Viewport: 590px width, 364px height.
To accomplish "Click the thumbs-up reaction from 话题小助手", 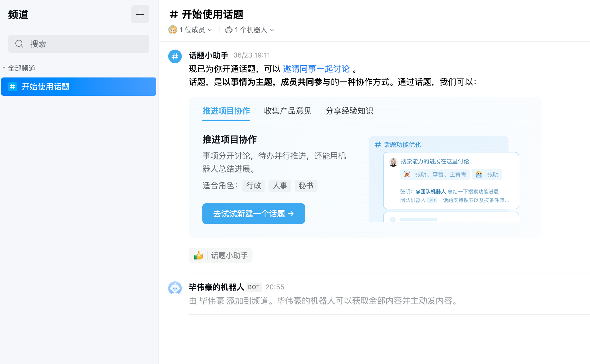I will [221, 255].
